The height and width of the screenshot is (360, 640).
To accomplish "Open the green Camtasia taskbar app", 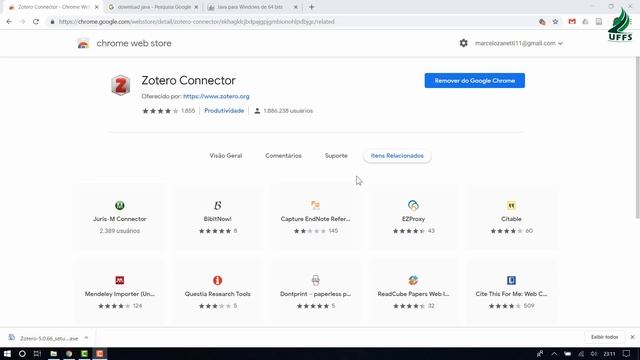I will [84, 353].
